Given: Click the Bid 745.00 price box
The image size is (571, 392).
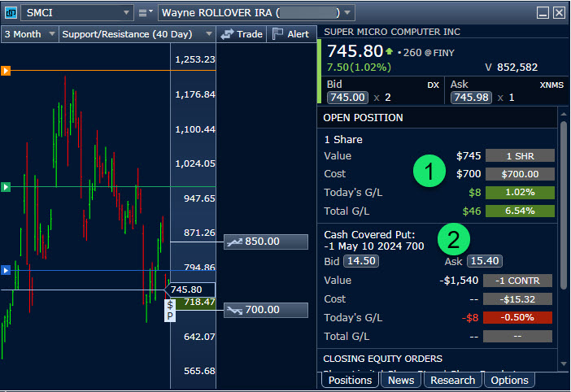Looking at the screenshot, I should point(348,97).
